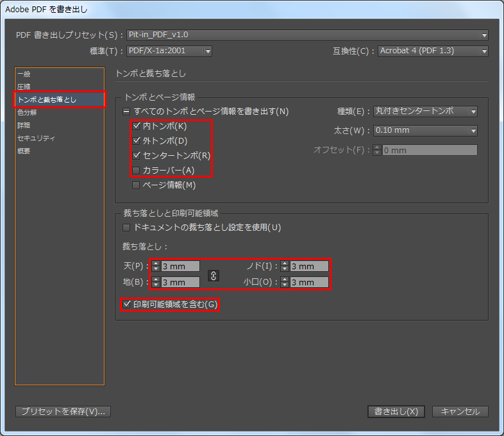The width and height of the screenshot is (504, 436).
Task: Switch to the セキュリティ category
Action: [36, 138]
